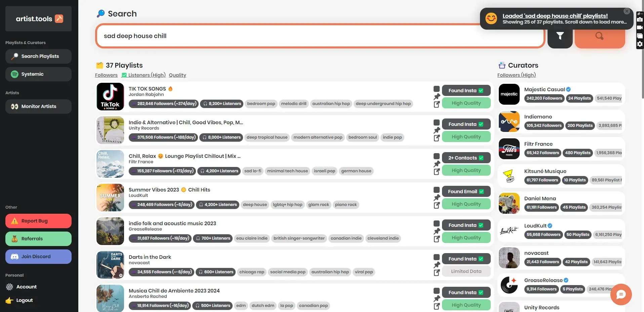The image size is (644, 312).
Task: Click Logout in sidebar
Action: pos(19,300)
